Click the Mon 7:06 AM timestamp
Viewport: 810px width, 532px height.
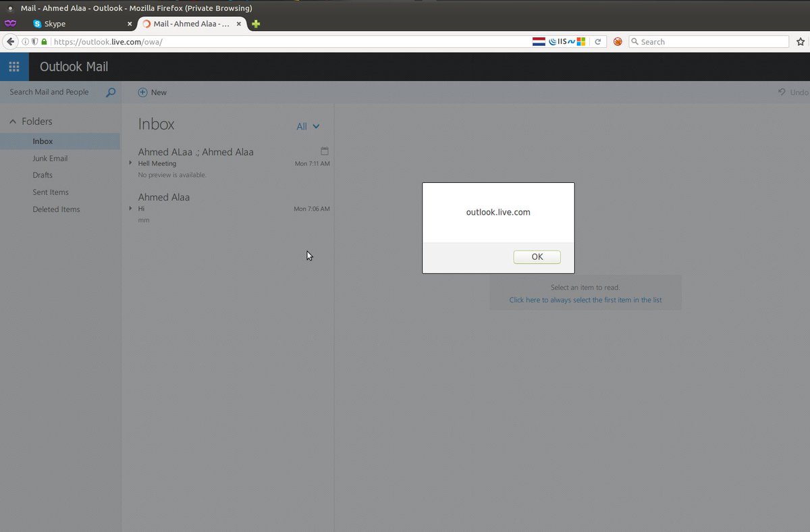click(x=312, y=209)
